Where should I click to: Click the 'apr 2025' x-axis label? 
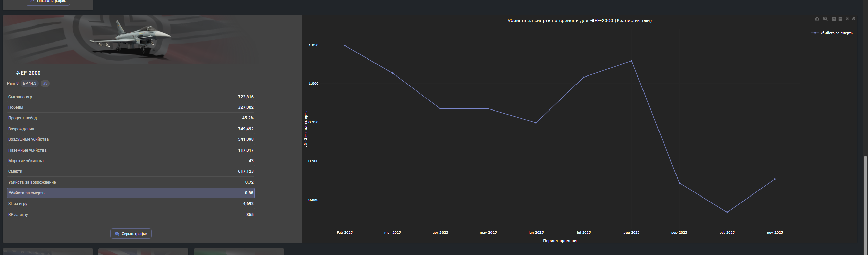click(x=440, y=233)
